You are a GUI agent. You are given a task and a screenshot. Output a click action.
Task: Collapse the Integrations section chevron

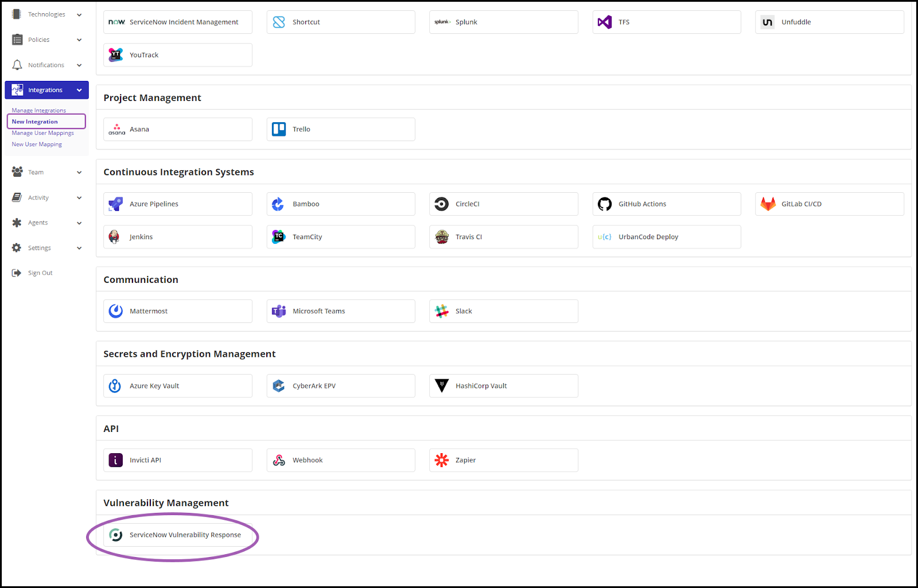[x=79, y=90]
